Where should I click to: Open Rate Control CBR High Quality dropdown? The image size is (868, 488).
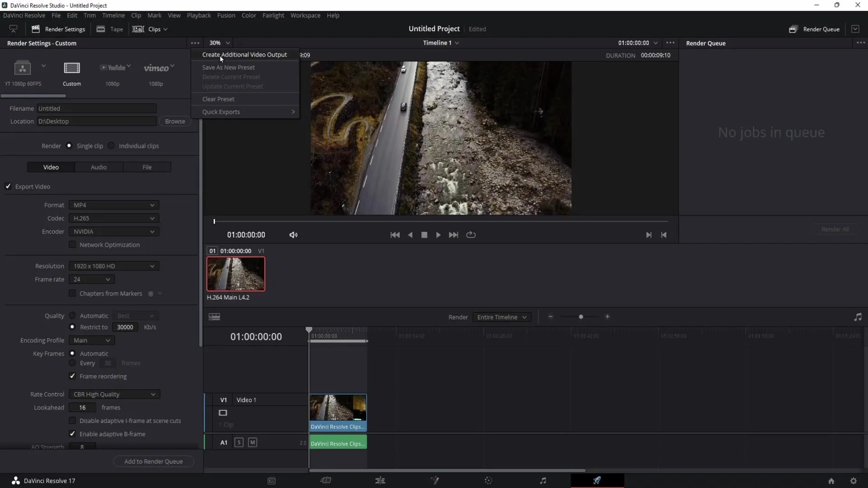click(114, 394)
